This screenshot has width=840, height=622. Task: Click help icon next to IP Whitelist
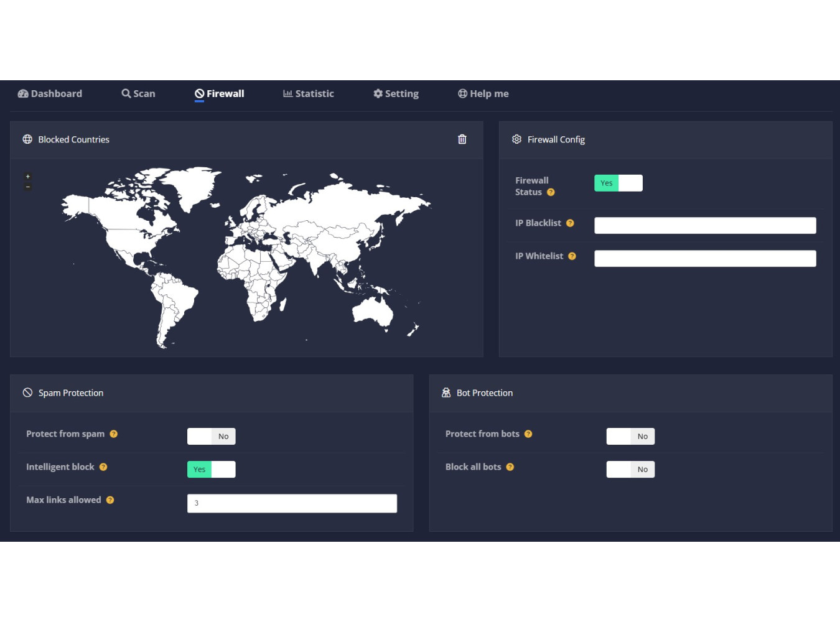click(x=572, y=256)
